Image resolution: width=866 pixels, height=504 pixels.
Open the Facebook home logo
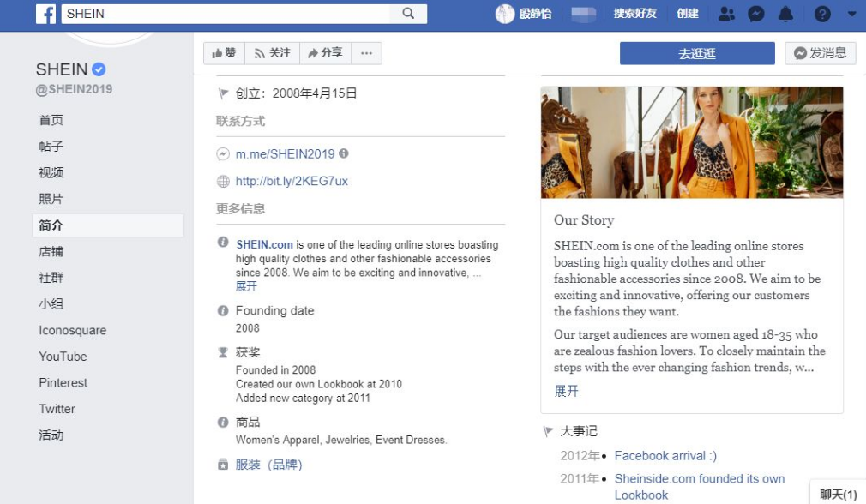coord(45,14)
